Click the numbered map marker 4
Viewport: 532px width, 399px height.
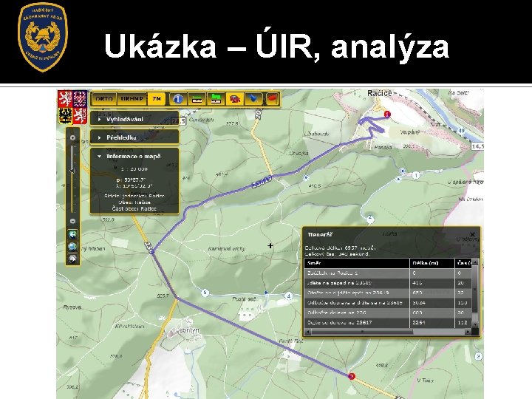[289, 296]
